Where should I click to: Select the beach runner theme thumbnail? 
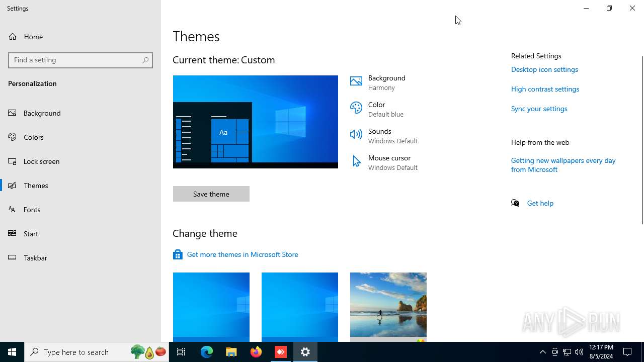(x=388, y=307)
